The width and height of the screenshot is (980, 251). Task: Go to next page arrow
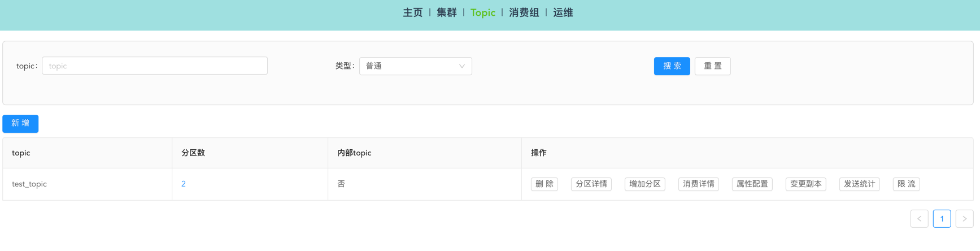(x=964, y=219)
